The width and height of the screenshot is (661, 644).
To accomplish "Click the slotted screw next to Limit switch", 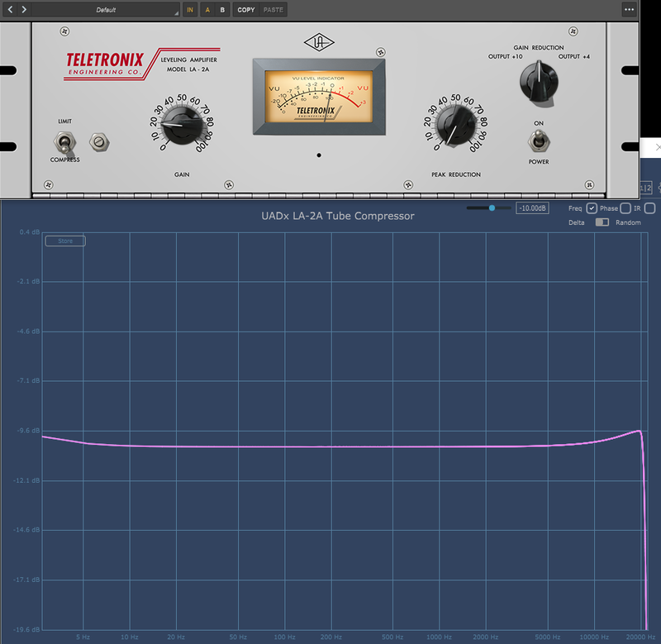I will [x=99, y=142].
